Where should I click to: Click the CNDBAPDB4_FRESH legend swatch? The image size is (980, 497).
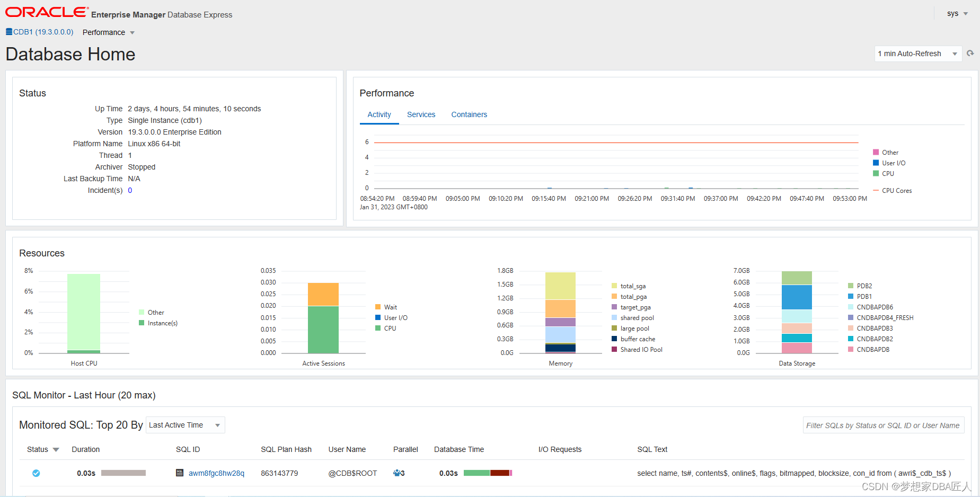pyautogui.click(x=851, y=317)
